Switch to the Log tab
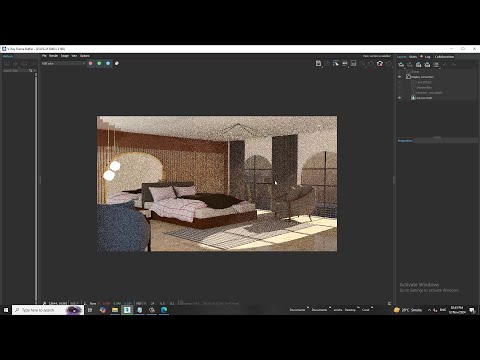 (426, 57)
